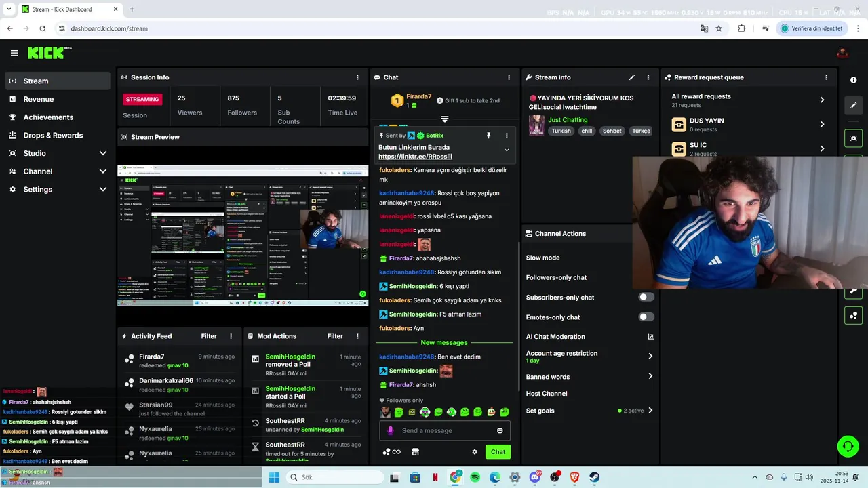Open Windows Start menu
Viewport: 868px width, 488px height.
[x=274, y=477]
